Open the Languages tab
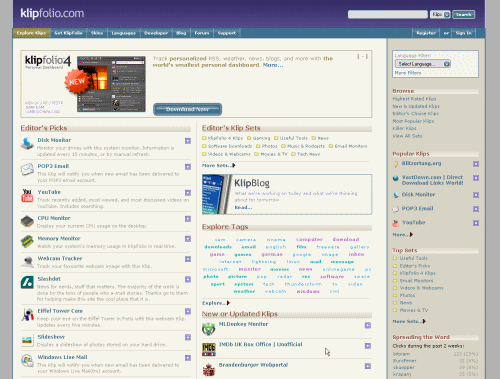This screenshot has height=379, width=500. 123,33
